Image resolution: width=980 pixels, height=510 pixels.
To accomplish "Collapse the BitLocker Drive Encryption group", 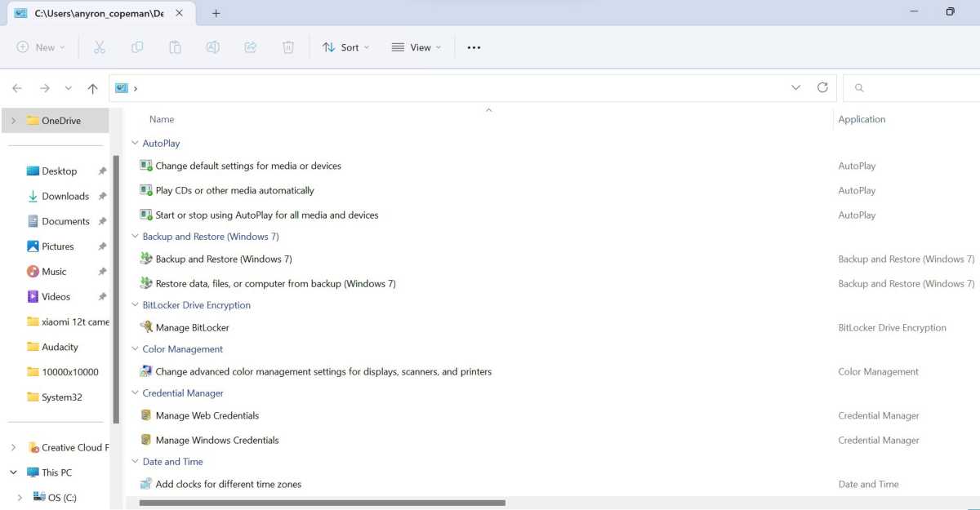I will pos(136,305).
